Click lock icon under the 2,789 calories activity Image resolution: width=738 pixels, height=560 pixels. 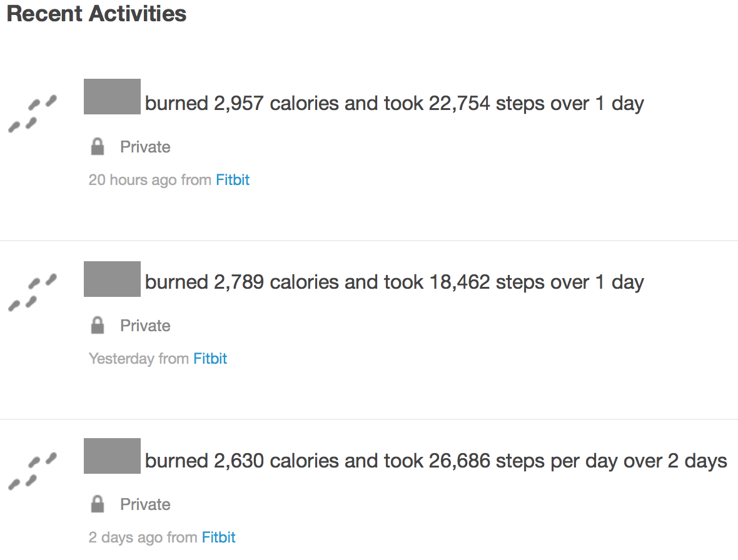97,326
